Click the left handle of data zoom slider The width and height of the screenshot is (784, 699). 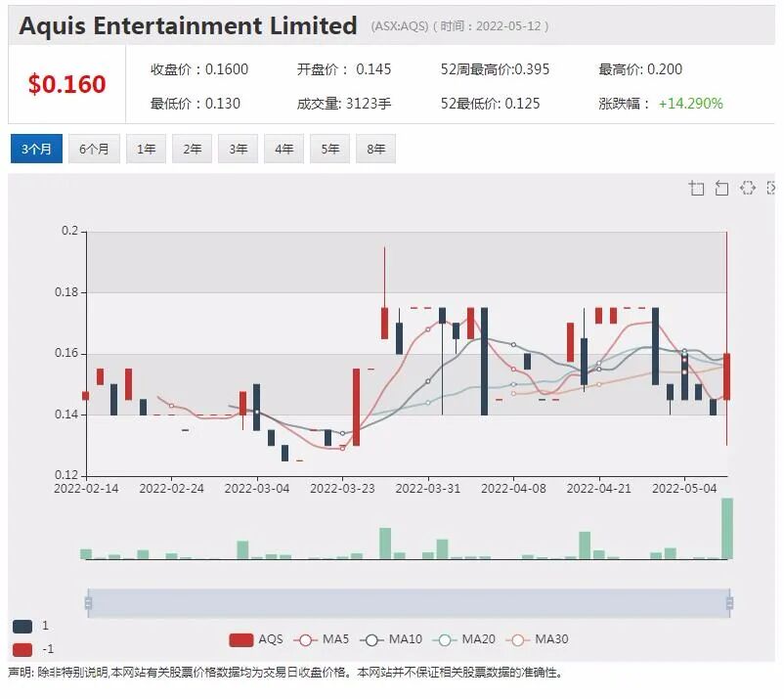tap(88, 603)
